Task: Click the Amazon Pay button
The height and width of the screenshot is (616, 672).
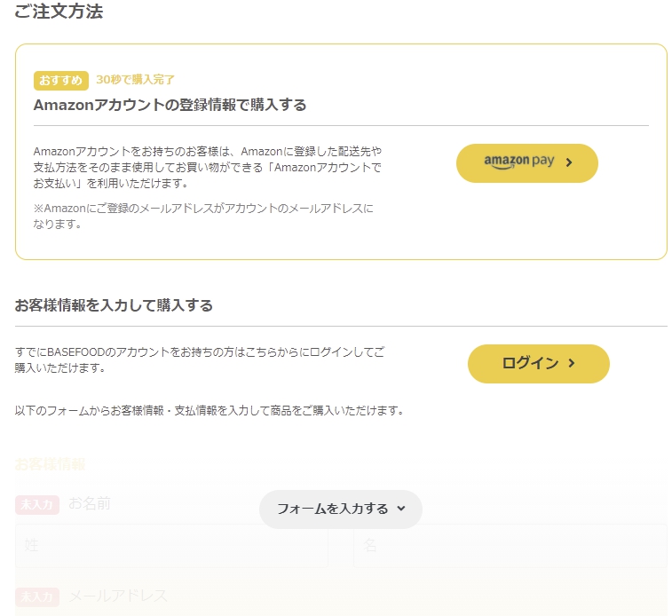Action: [x=526, y=163]
